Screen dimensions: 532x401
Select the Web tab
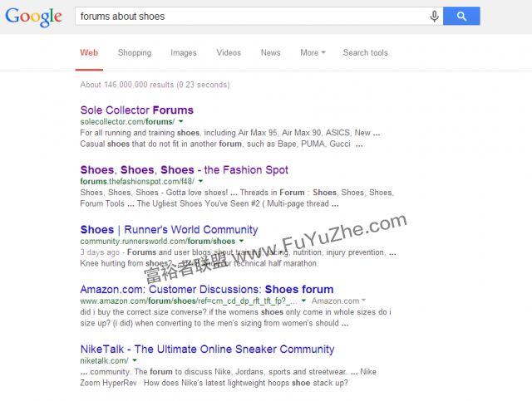click(x=89, y=53)
